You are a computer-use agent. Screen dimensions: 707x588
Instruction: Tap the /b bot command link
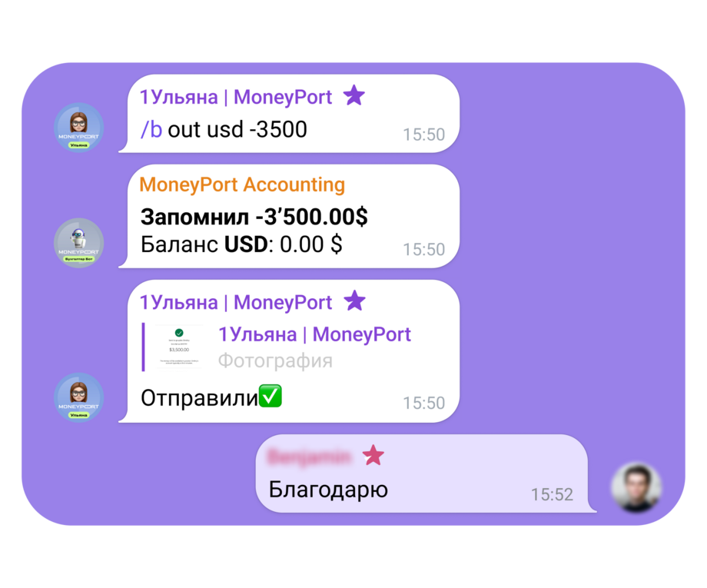(x=151, y=129)
